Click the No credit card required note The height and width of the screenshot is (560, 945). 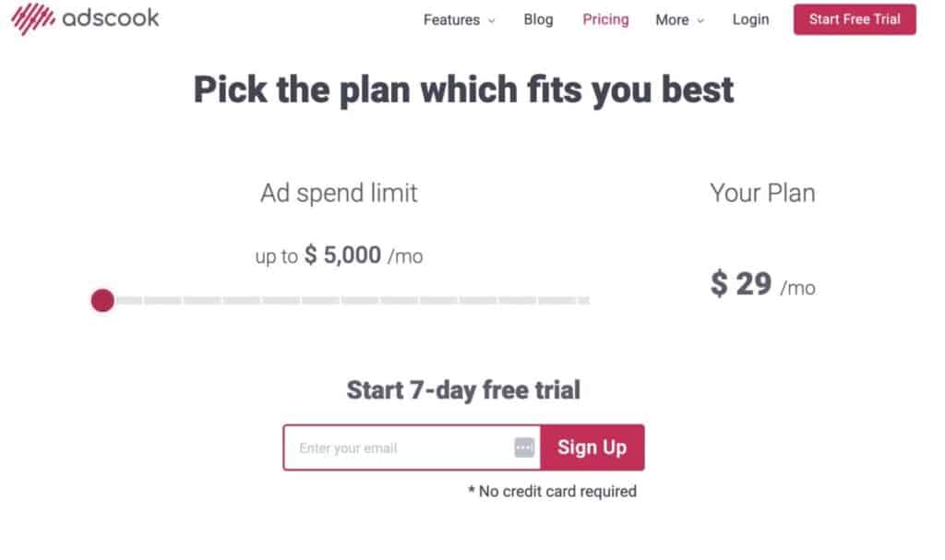[x=554, y=491]
